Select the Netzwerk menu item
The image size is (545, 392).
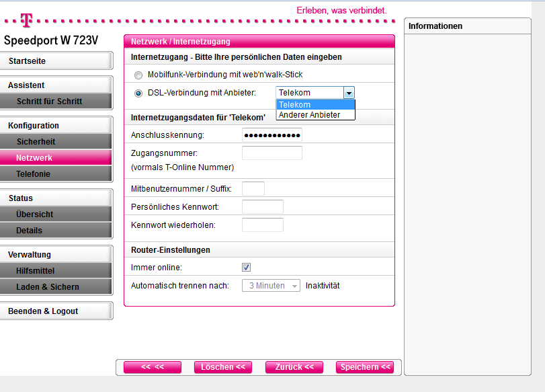point(56,157)
